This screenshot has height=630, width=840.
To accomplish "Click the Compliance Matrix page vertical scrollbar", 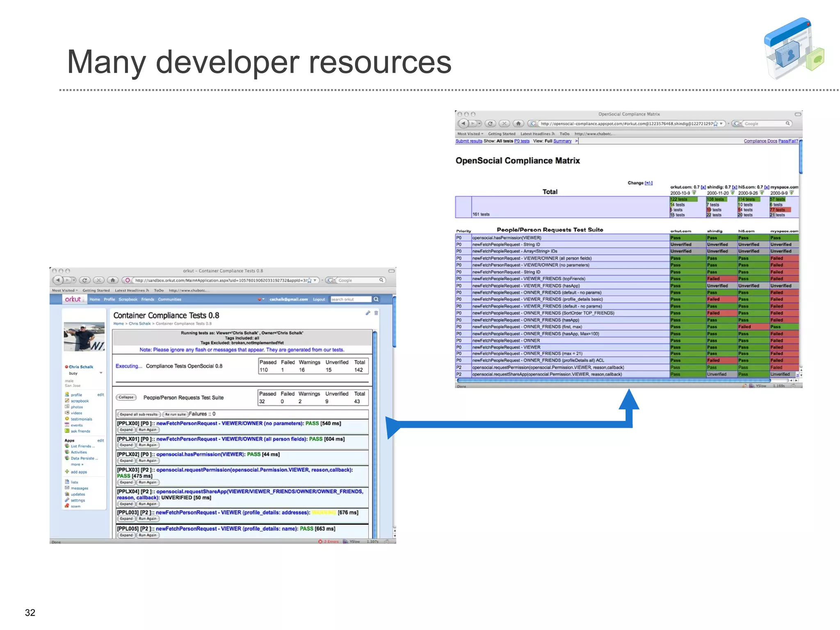I will click(x=801, y=157).
